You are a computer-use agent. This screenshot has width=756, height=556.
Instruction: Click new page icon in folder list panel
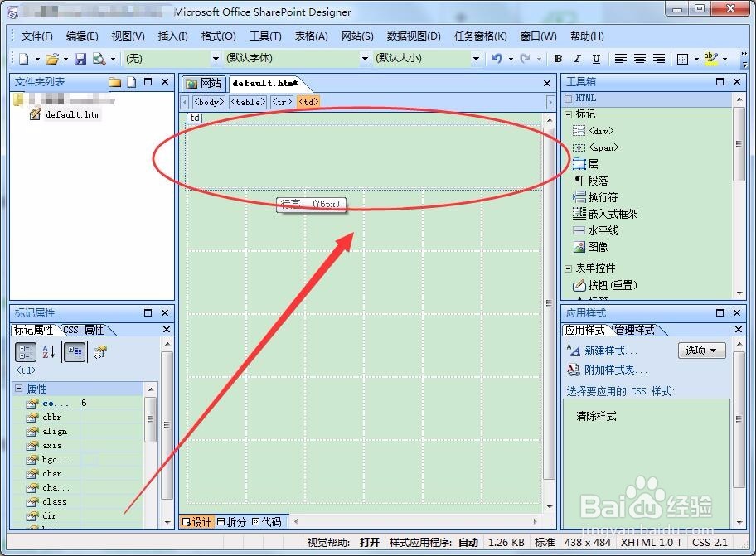pyautogui.click(x=131, y=82)
